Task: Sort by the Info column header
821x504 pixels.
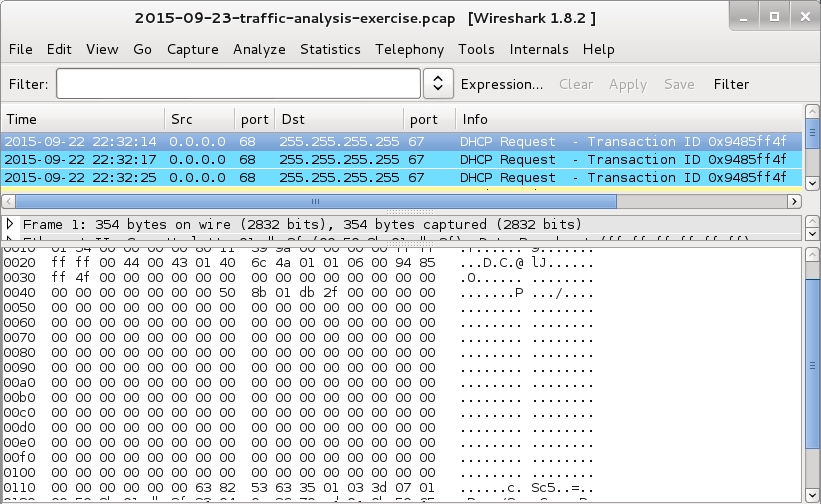Action: click(628, 119)
